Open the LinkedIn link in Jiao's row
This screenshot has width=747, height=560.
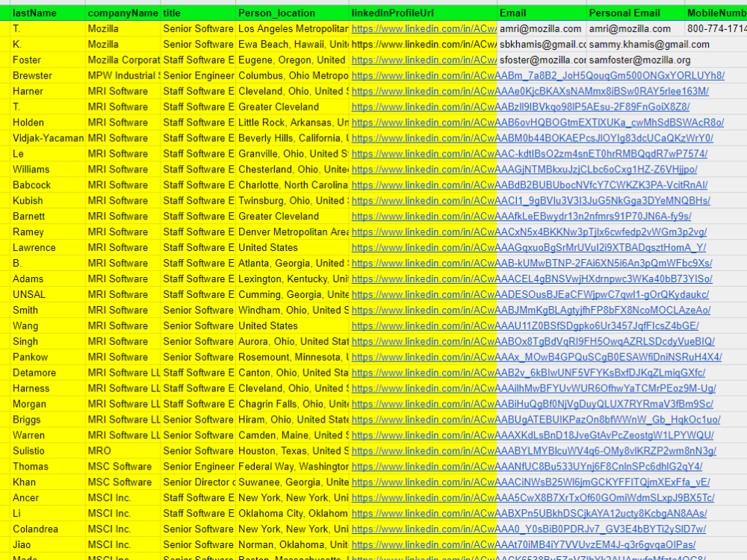[x=524, y=545]
